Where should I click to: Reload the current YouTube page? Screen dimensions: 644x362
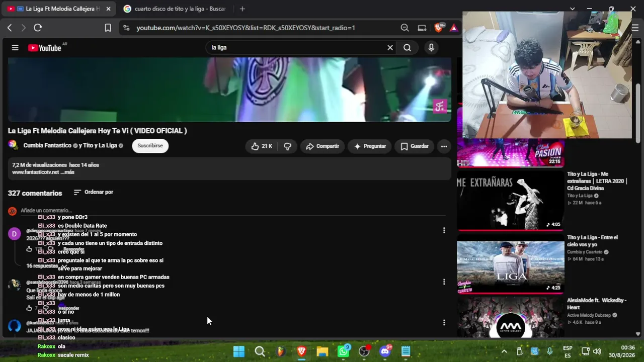tap(38, 28)
